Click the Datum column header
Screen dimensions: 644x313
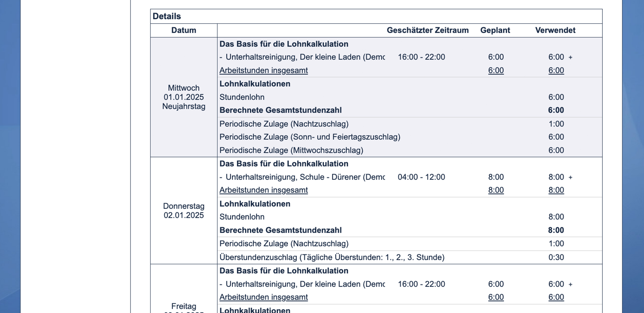[x=184, y=30]
